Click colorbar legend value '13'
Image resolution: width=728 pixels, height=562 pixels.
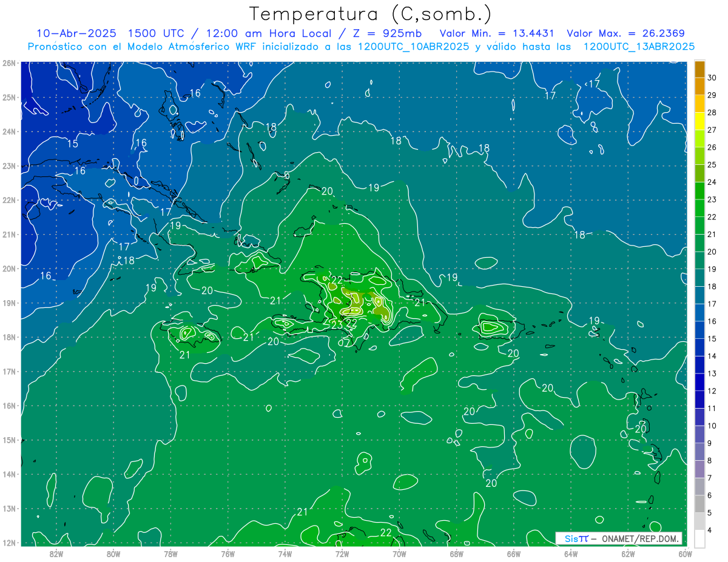click(712, 373)
